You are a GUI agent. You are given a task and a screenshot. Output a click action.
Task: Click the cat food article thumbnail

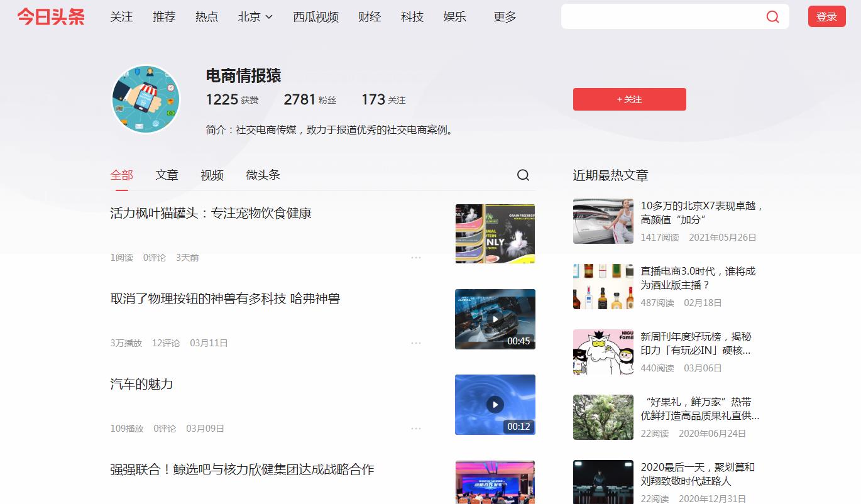pyautogui.click(x=495, y=234)
